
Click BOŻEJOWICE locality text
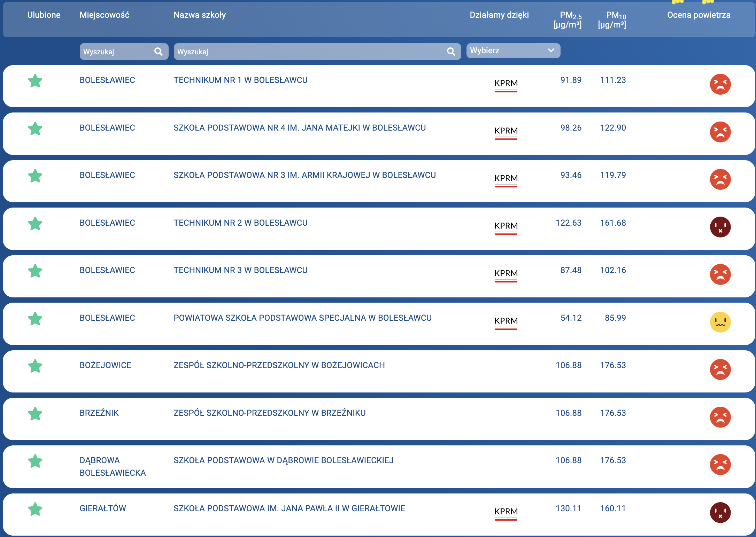(x=106, y=365)
